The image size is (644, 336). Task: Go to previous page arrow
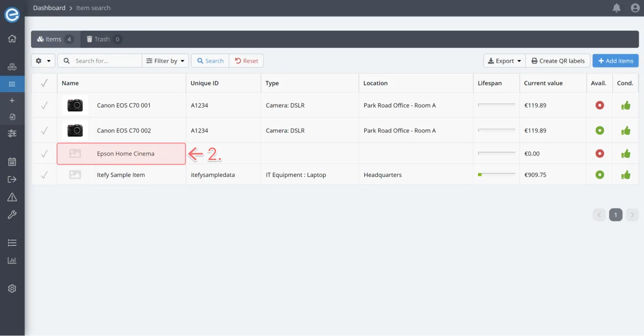599,215
